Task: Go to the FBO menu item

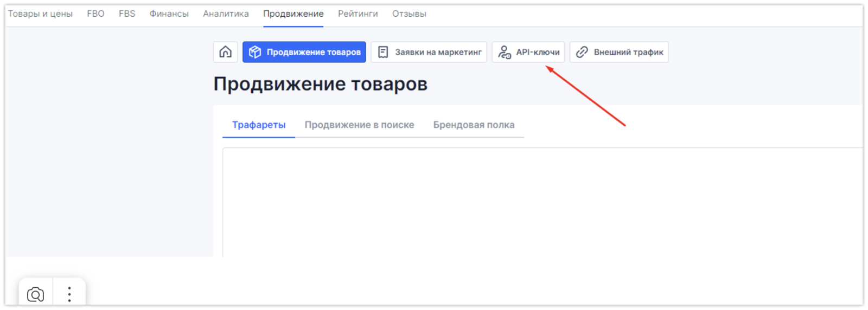Action: coord(95,14)
